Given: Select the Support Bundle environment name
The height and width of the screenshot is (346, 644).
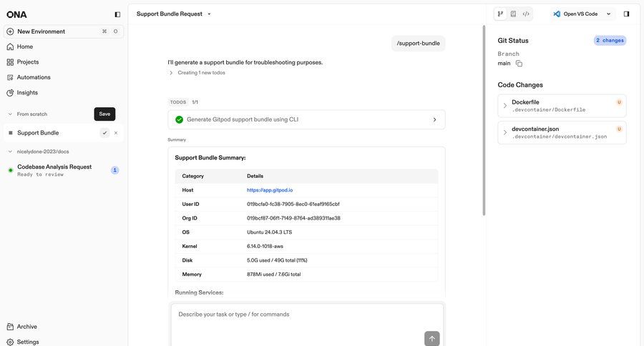Looking at the screenshot, I should 38,133.
